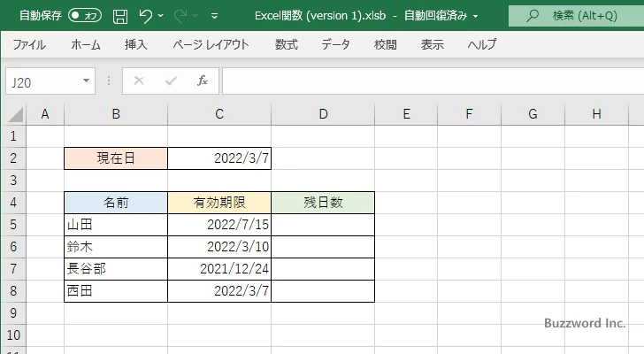
Task: Switch to the 表示 tab
Action: click(x=432, y=44)
